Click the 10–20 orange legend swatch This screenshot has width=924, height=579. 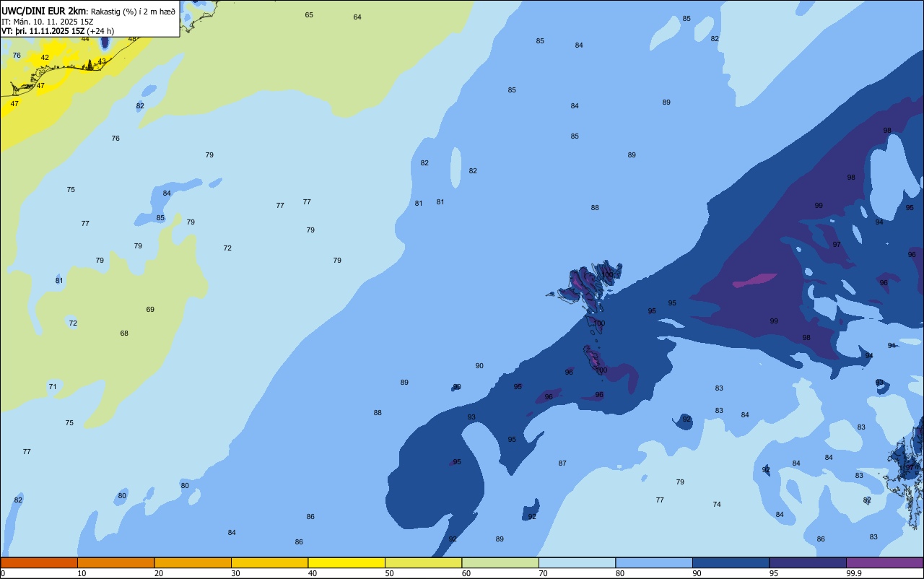click(115, 562)
